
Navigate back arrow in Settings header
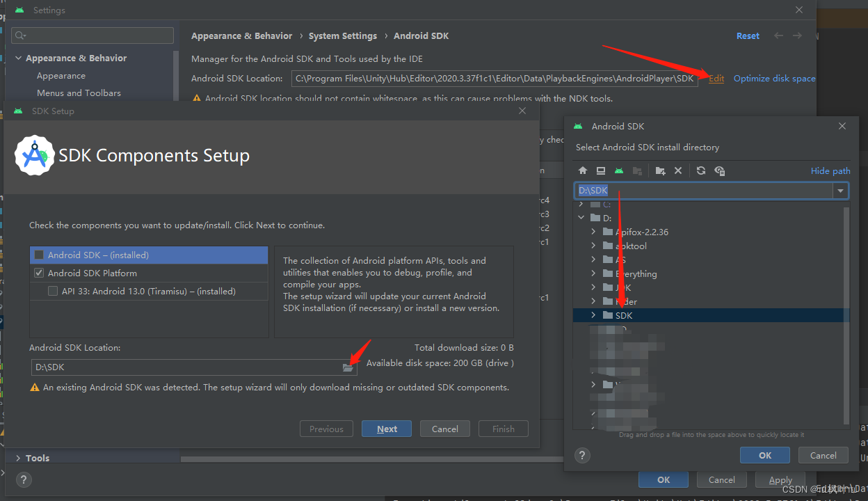(x=779, y=35)
